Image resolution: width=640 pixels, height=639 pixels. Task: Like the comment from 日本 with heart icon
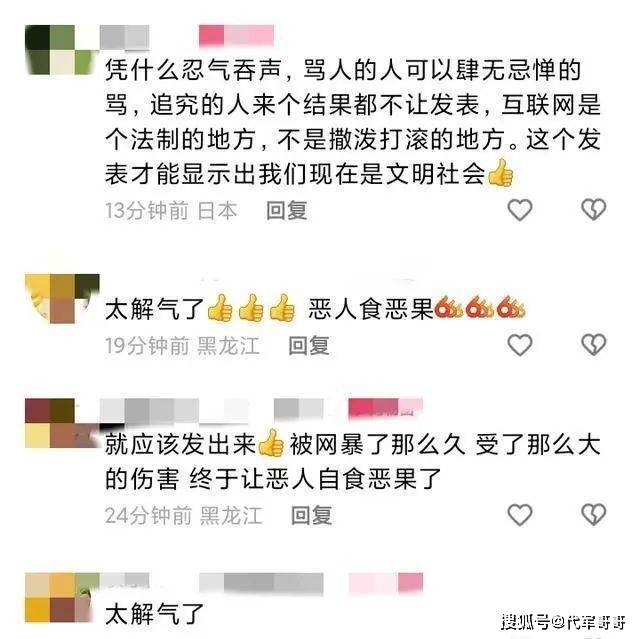tap(519, 210)
